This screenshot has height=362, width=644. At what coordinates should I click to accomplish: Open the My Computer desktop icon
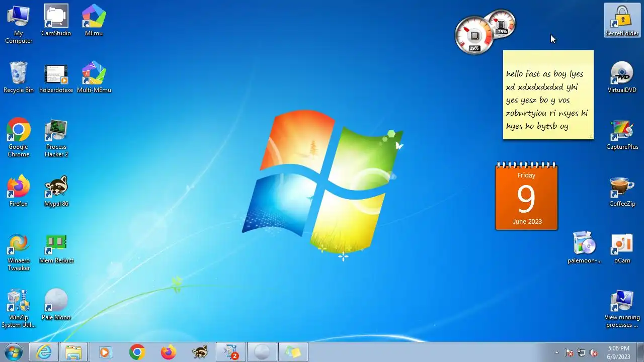19,24
